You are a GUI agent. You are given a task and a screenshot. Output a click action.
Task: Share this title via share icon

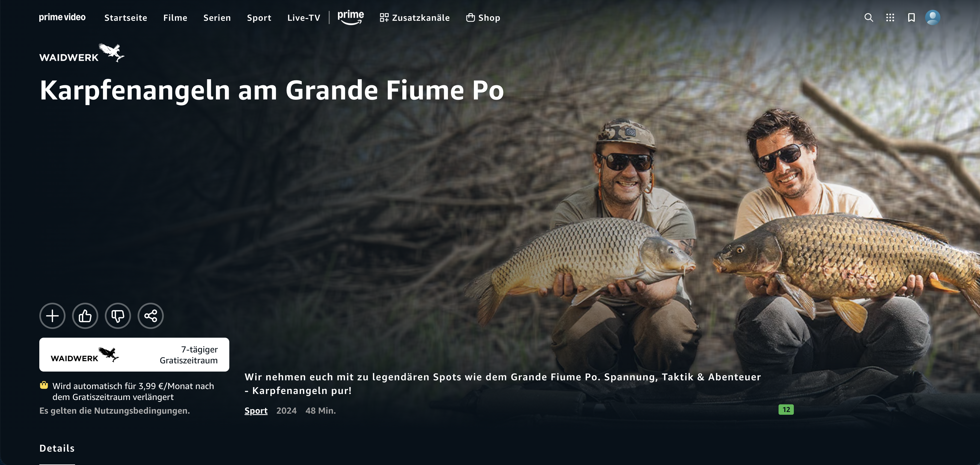[x=151, y=316]
